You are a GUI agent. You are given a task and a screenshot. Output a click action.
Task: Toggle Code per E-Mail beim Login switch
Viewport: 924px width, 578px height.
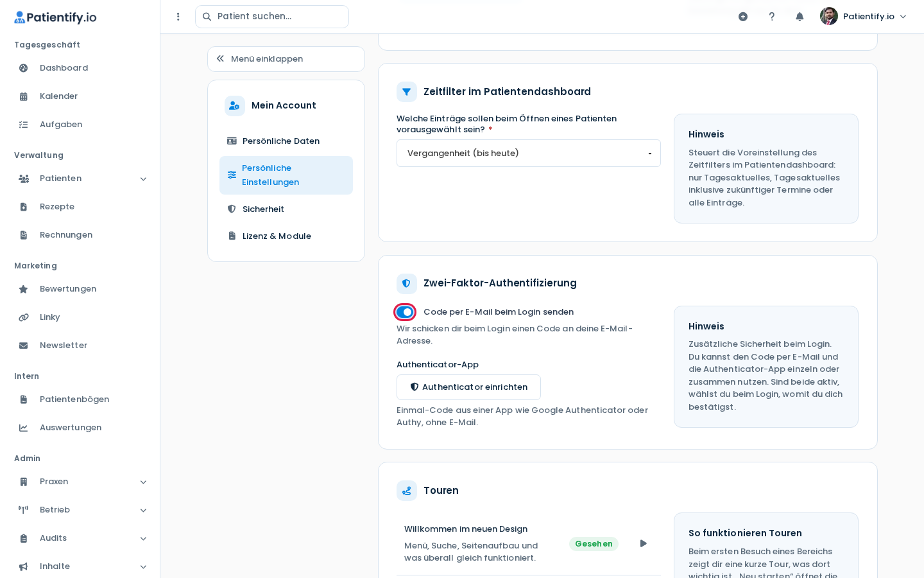click(x=405, y=312)
